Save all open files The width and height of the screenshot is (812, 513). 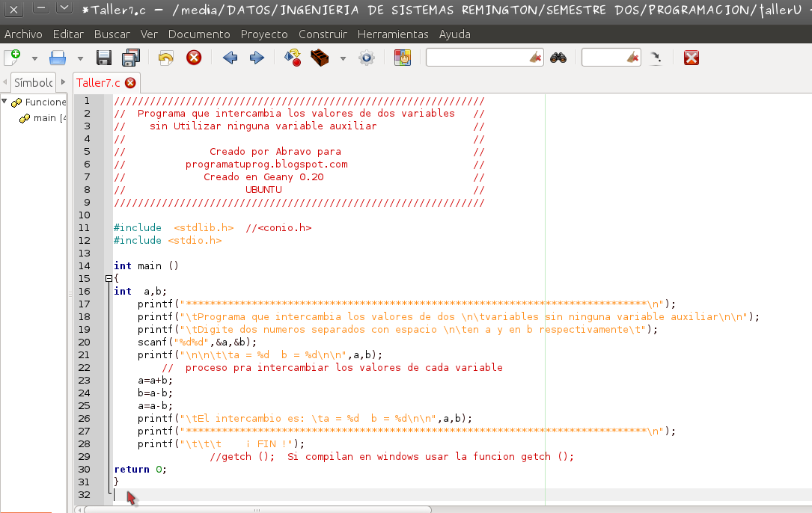tap(129, 58)
